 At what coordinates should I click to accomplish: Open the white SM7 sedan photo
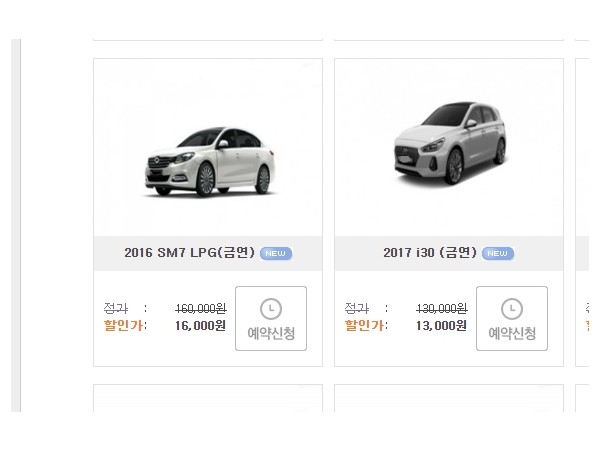coord(210,162)
